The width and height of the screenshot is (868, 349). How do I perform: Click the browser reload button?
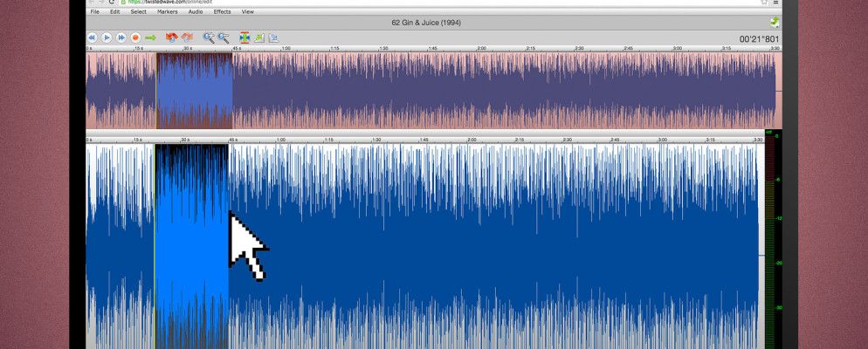point(111,3)
